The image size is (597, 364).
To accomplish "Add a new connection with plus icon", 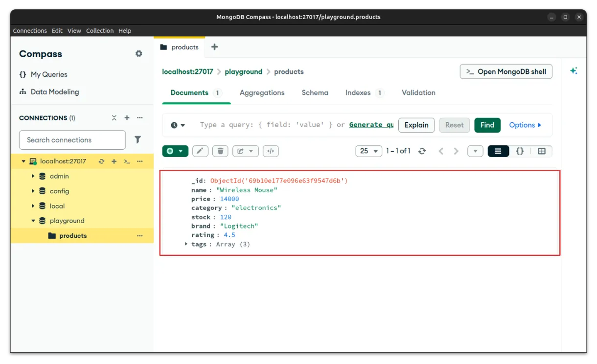I will [127, 118].
